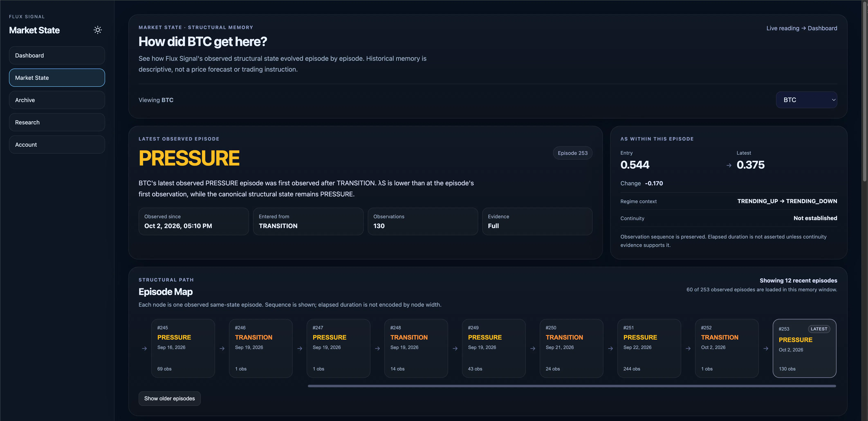Click the Episode Map heading
The height and width of the screenshot is (421, 868).
pyautogui.click(x=165, y=292)
